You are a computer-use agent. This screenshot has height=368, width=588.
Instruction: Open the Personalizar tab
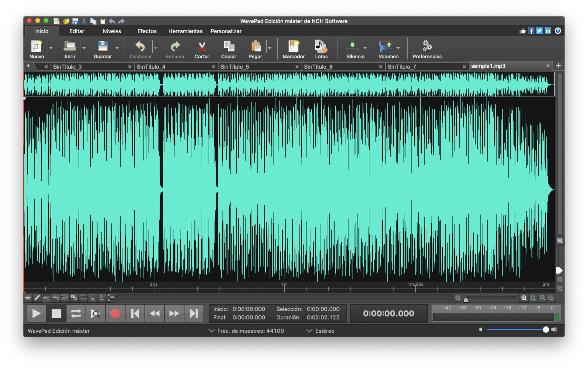[x=226, y=31]
